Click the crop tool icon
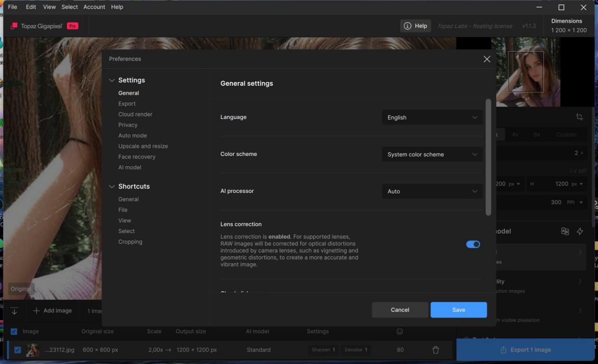The image size is (598, 364). click(x=579, y=117)
